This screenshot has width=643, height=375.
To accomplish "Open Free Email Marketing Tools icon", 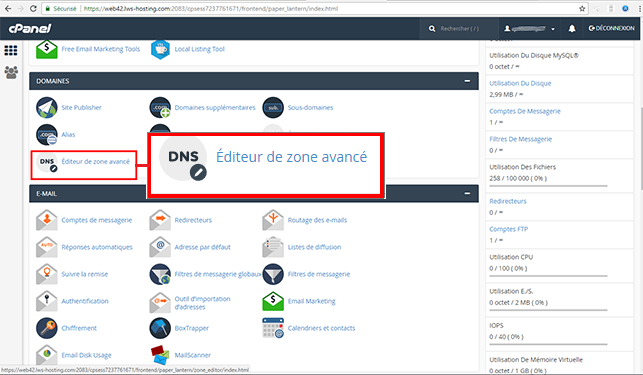I will [46, 49].
